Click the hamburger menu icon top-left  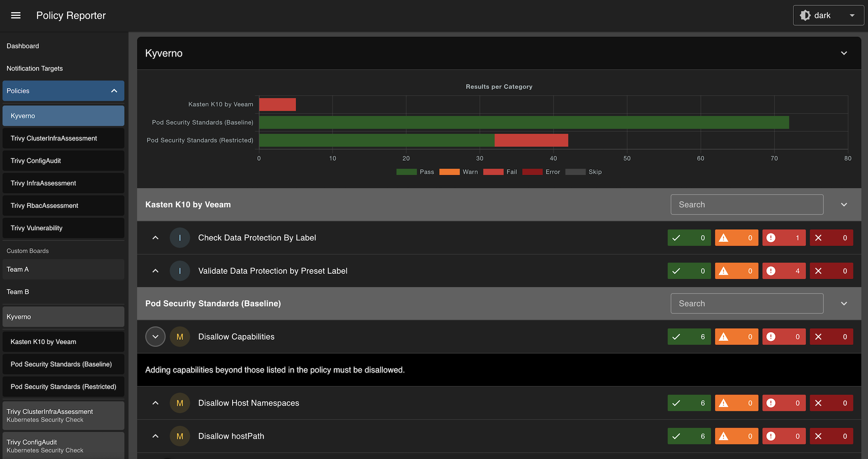pyautogui.click(x=16, y=16)
